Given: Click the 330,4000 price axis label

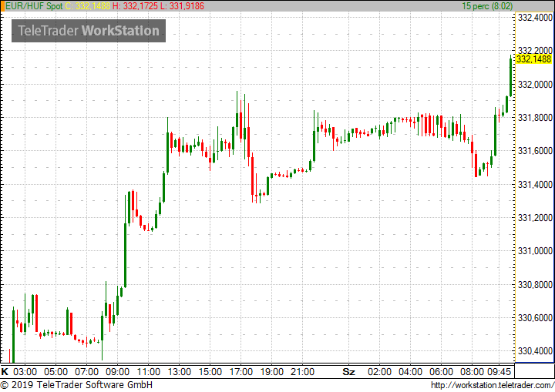Looking at the screenshot, I should (x=535, y=351).
